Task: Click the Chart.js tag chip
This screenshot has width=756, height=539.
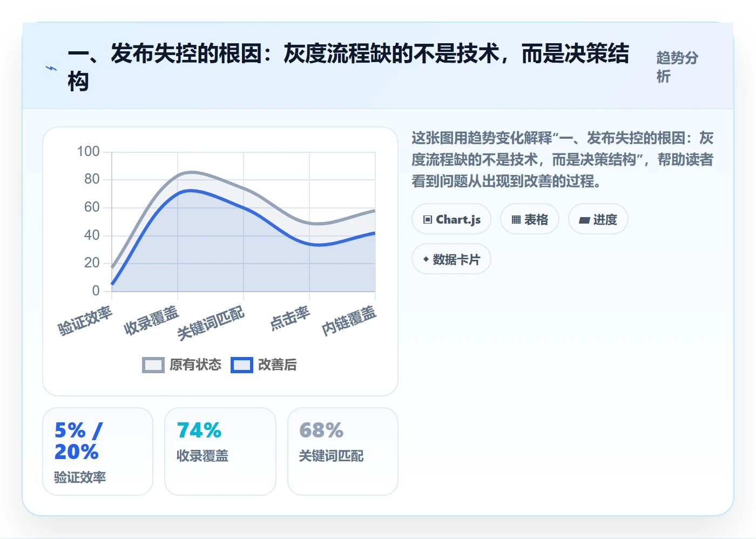Action: point(451,219)
